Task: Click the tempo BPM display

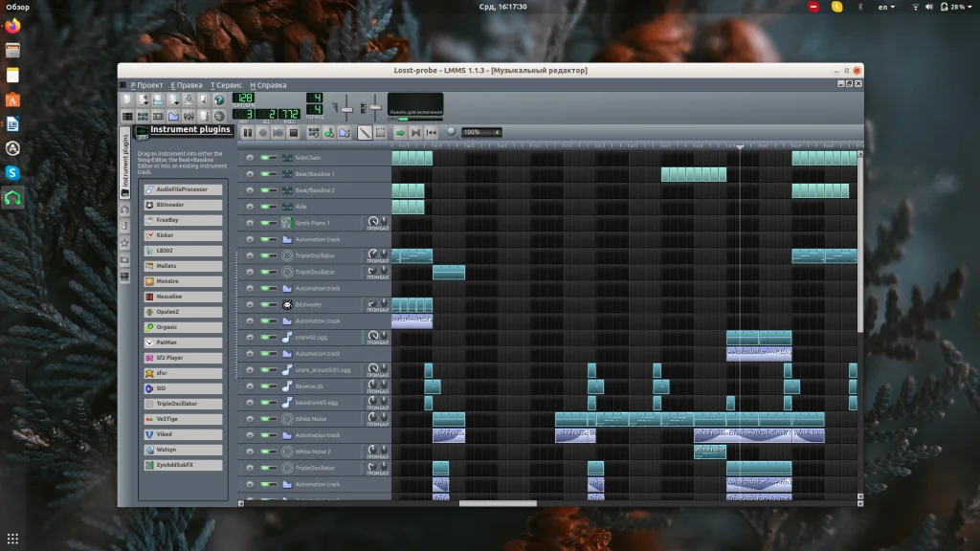Action: pyautogui.click(x=244, y=99)
